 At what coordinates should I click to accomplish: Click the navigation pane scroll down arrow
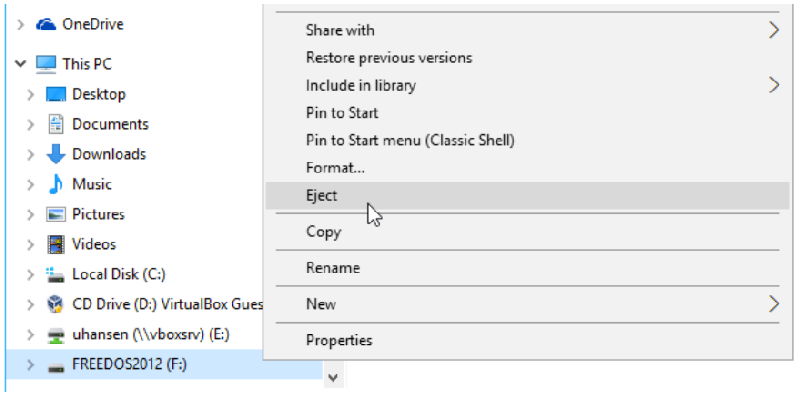coord(331,379)
